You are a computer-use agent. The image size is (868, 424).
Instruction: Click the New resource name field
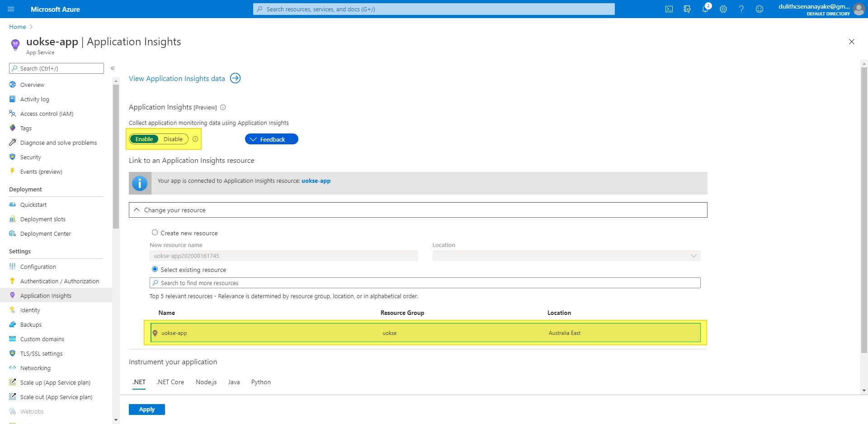pyautogui.click(x=284, y=256)
